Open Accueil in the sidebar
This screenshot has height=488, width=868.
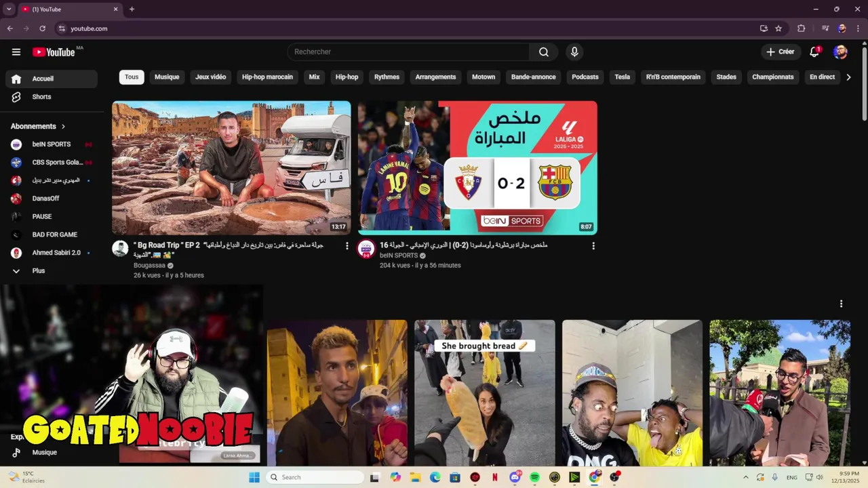pos(52,79)
